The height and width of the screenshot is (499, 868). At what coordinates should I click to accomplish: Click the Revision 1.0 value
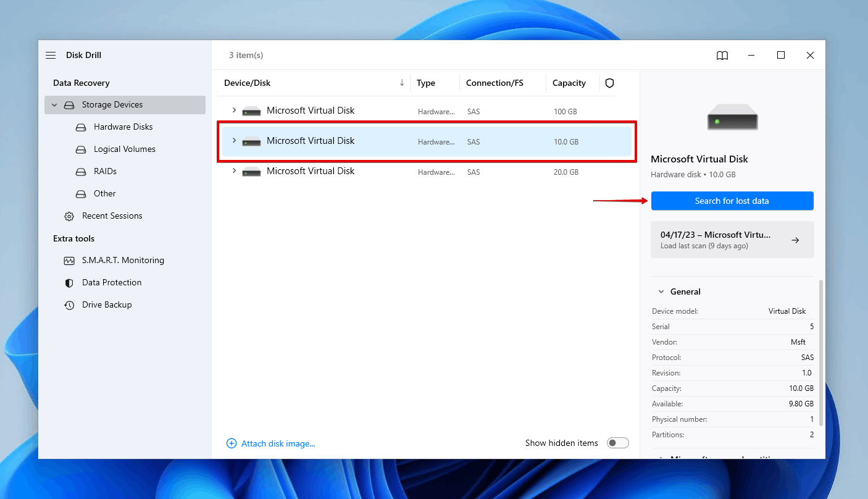click(x=807, y=373)
